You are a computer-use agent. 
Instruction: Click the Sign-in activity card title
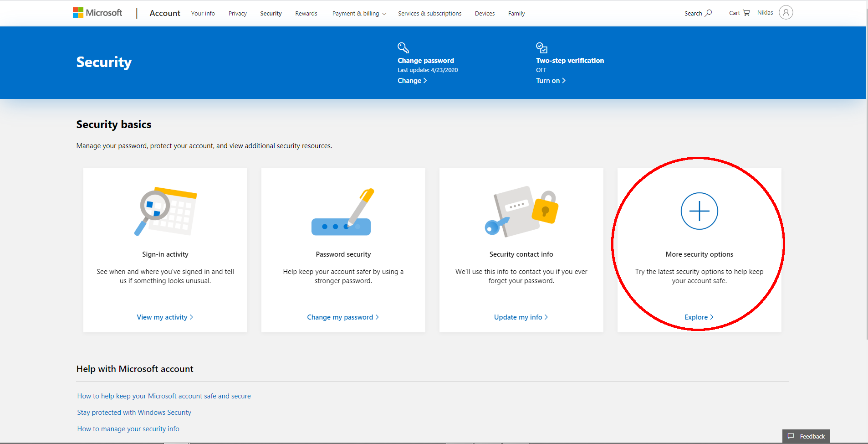click(x=165, y=254)
